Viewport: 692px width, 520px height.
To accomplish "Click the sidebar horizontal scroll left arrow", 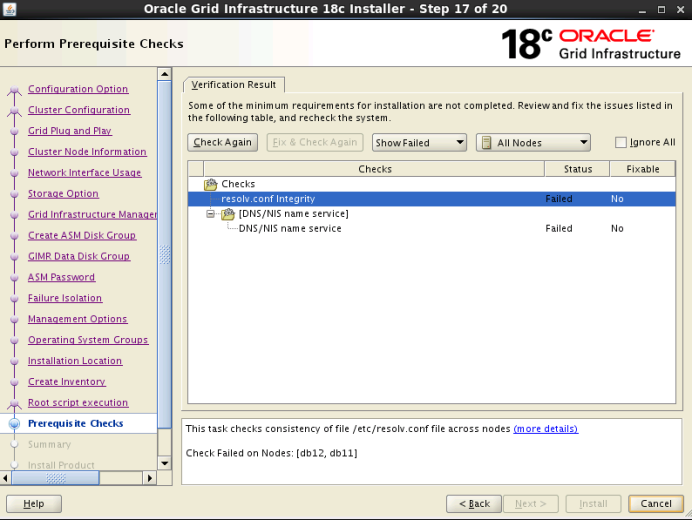I will [5, 478].
